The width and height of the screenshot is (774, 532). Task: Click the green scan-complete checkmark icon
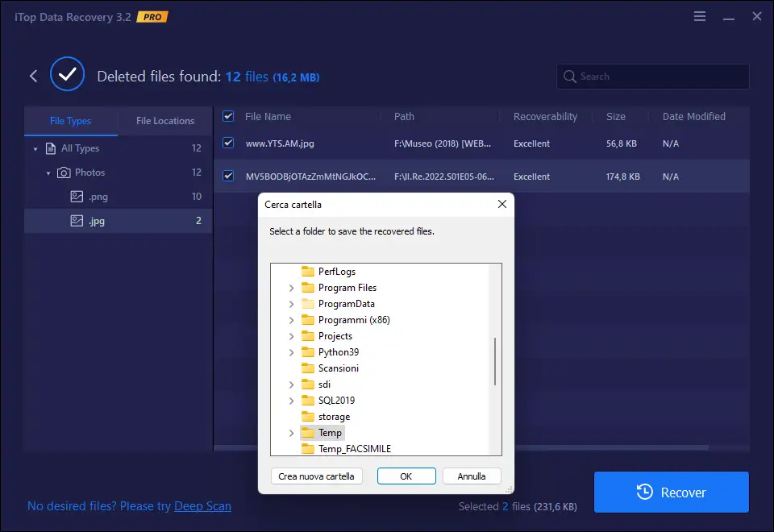tap(67, 73)
